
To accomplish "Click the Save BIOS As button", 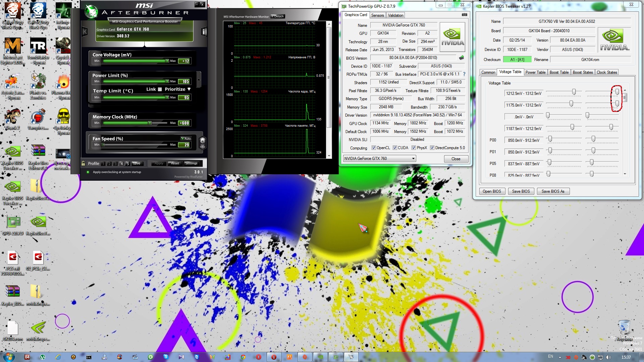I will [x=553, y=191].
